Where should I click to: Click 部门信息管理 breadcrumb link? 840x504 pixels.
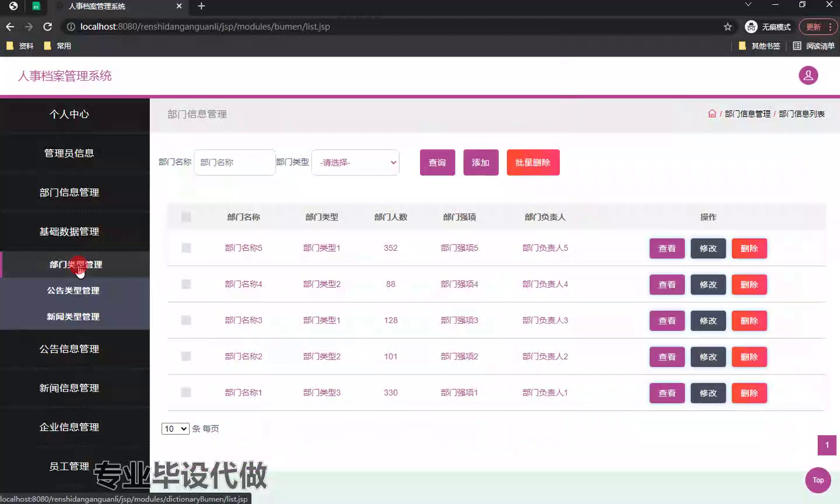pyautogui.click(x=747, y=114)
